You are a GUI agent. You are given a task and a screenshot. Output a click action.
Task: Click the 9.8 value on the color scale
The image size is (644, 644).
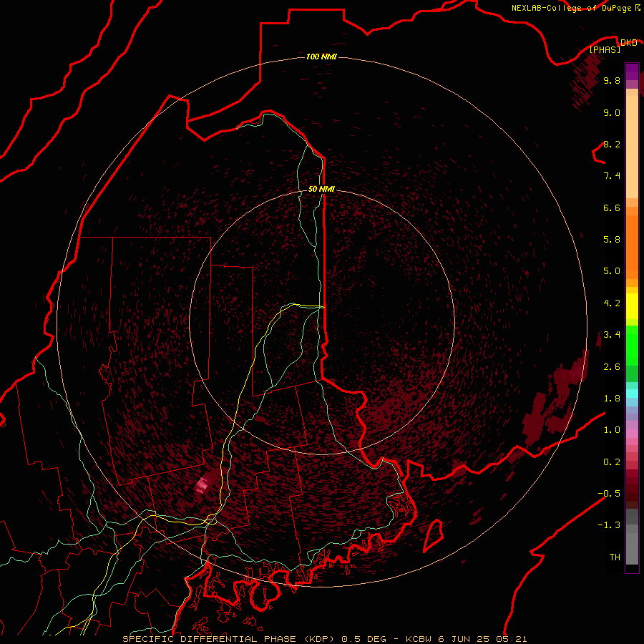pos(612,80)
